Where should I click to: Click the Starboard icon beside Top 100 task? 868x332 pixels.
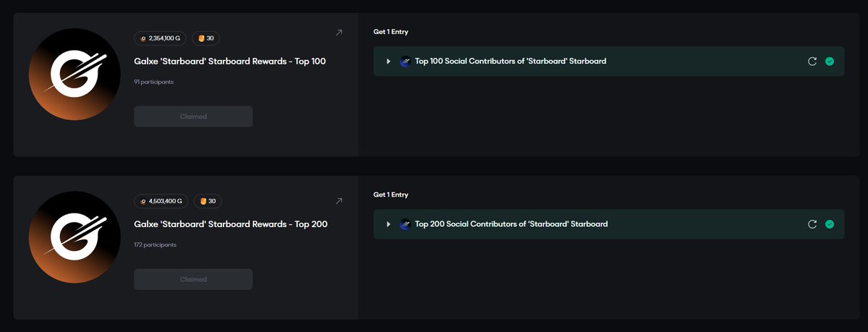(405, 61)
